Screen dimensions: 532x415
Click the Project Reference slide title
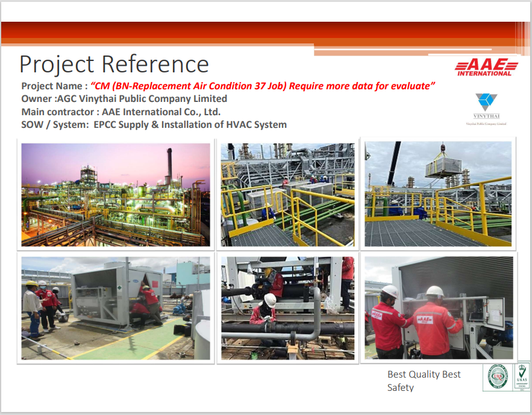point(114,64)
